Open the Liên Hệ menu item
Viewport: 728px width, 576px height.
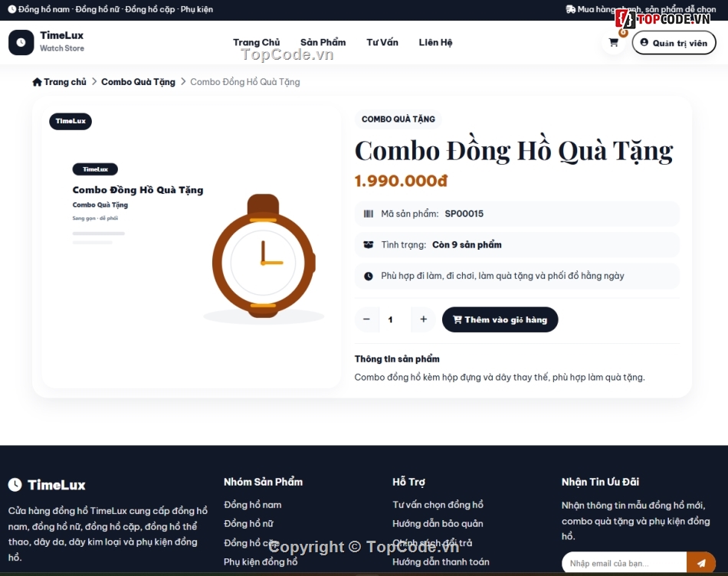(x=435, y=42)
